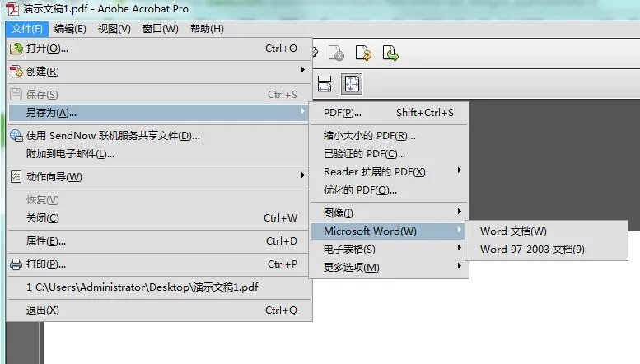Click the toolbar document with cancel mark icon
Image resolution: width=640 pixels, height=364 pixels.
pos(336,53)
